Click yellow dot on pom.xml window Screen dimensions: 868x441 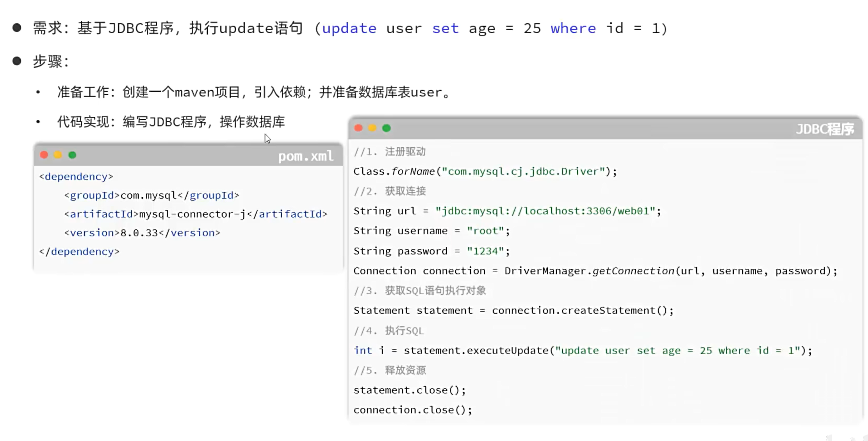pyautogui.click(x=58, y=155)
